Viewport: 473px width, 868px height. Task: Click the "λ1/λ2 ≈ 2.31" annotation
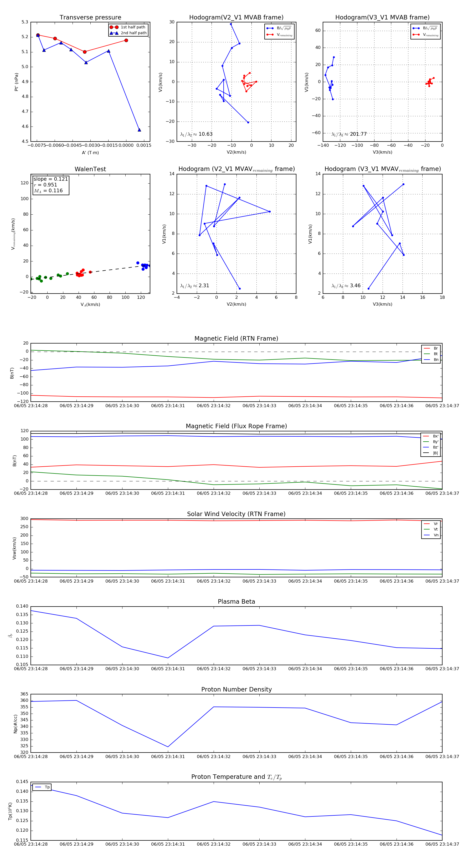point(194,286)
